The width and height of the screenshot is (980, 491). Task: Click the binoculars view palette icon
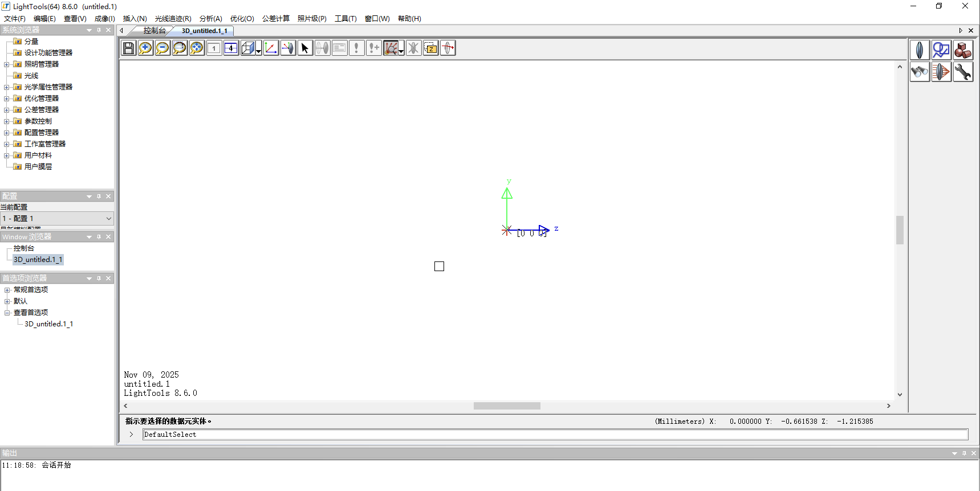pos(919,72)
